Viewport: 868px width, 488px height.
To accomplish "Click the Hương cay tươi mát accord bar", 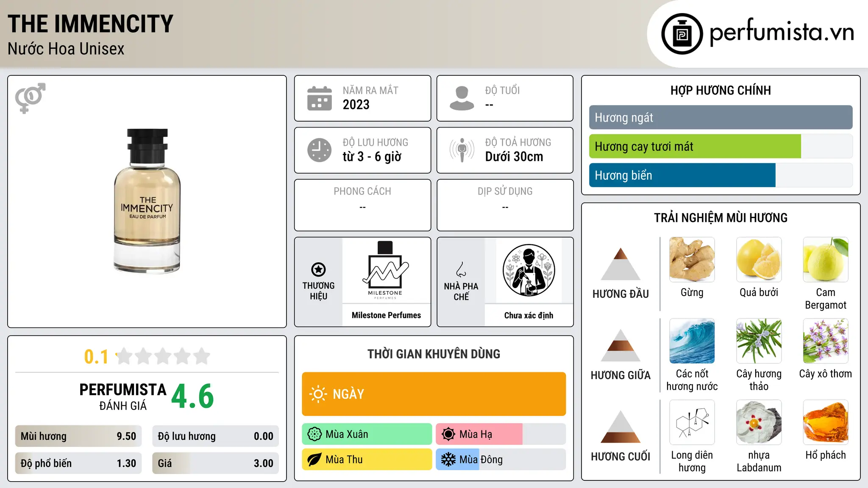I will tap(721, 146).
